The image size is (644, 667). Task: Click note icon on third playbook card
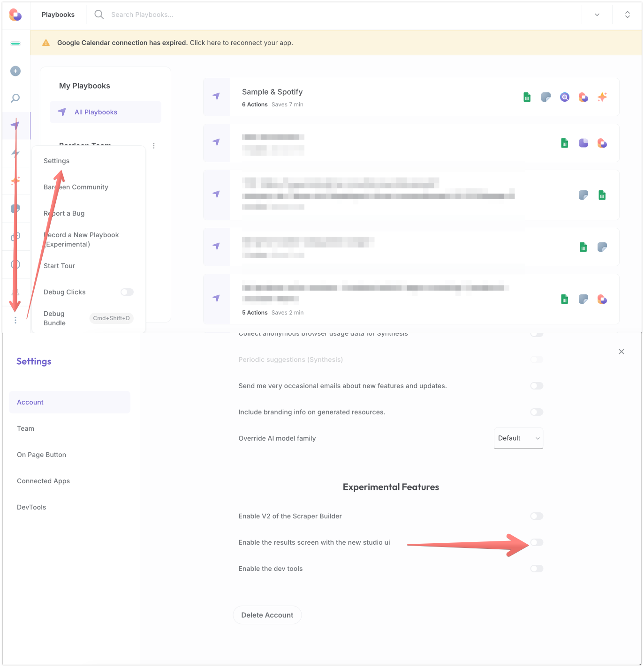click(583, 195)
